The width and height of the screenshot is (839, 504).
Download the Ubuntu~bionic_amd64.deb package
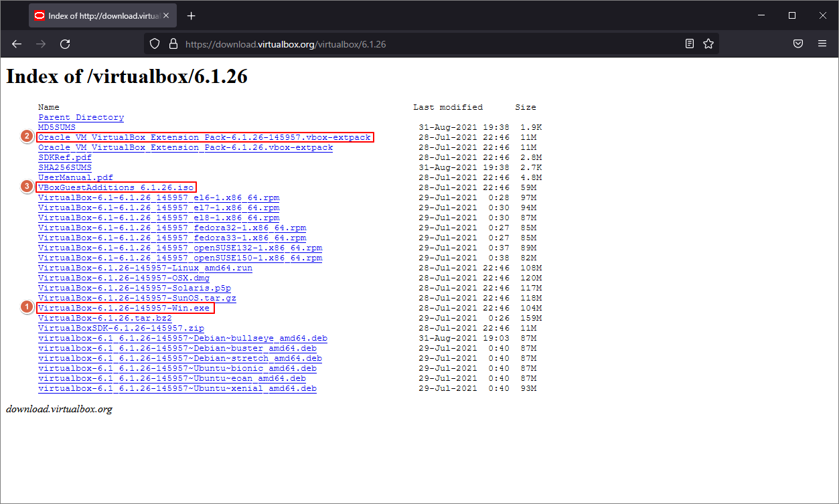(177, 368)
